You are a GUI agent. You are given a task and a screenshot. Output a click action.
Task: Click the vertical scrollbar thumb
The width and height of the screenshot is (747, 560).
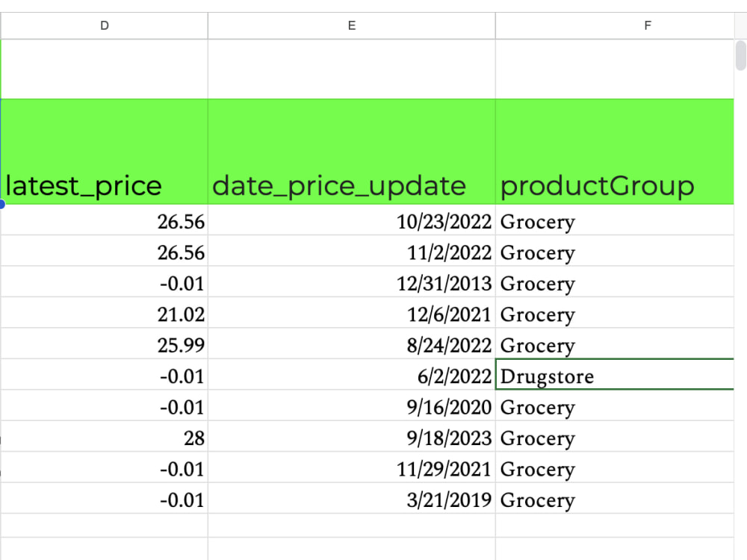point(741,56)
